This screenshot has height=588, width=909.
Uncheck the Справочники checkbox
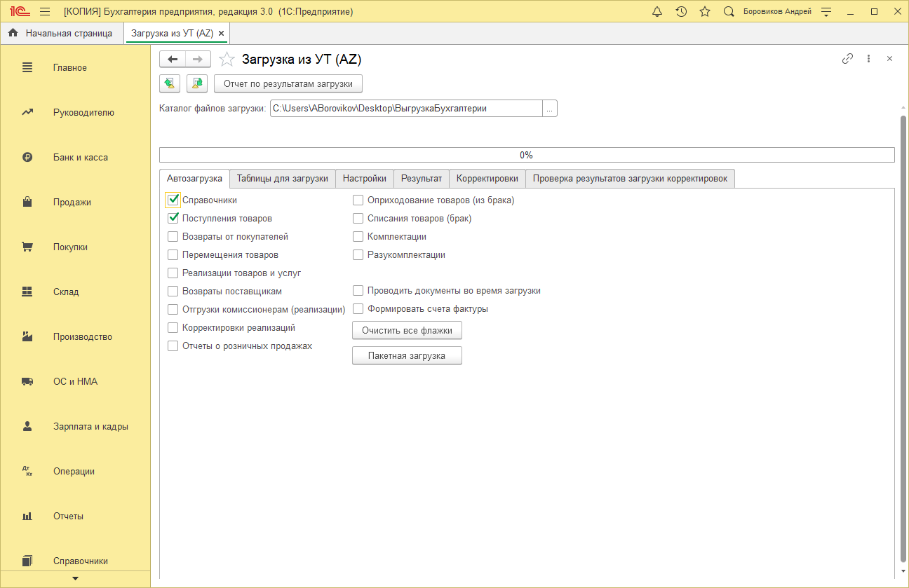(x=173, y=200)
